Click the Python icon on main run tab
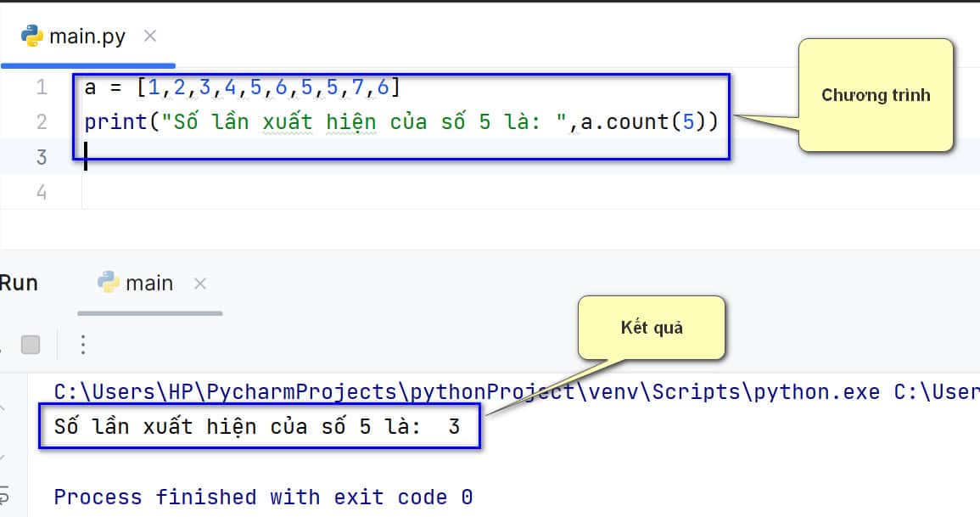 (108, 283)
